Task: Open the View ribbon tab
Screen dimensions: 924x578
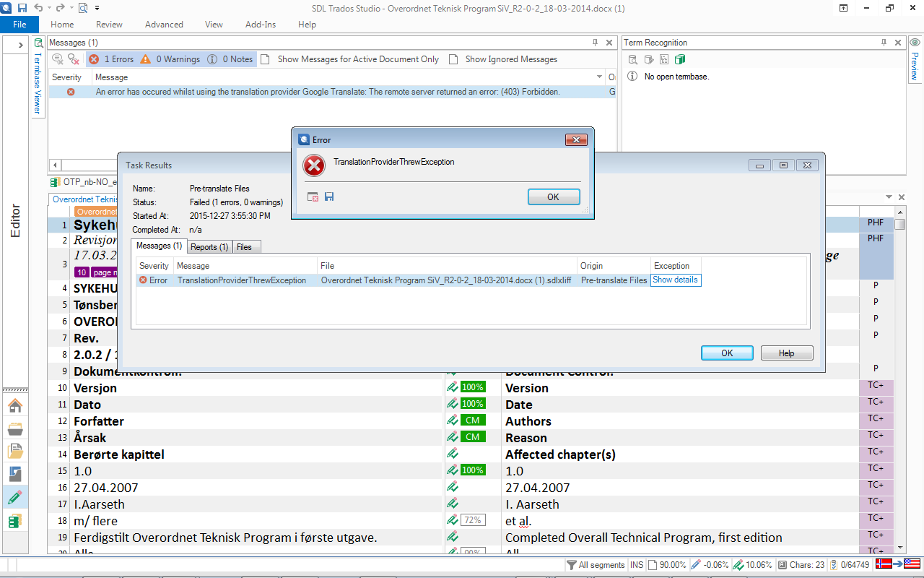Action: (x=214, y=25)
